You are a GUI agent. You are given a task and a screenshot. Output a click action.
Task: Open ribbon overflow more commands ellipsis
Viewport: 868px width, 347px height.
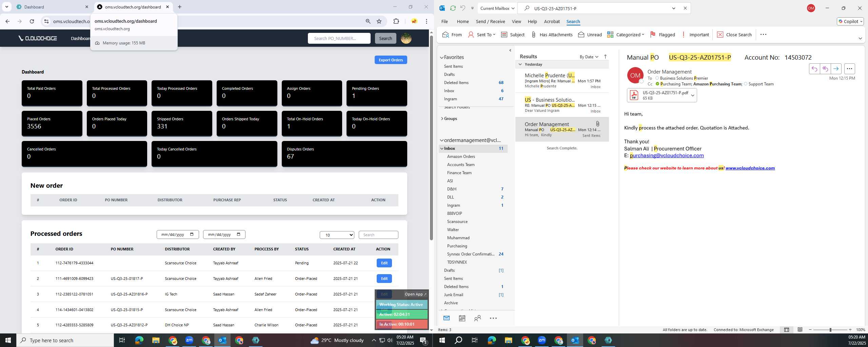pyautogui.click(x=763, y=35)
